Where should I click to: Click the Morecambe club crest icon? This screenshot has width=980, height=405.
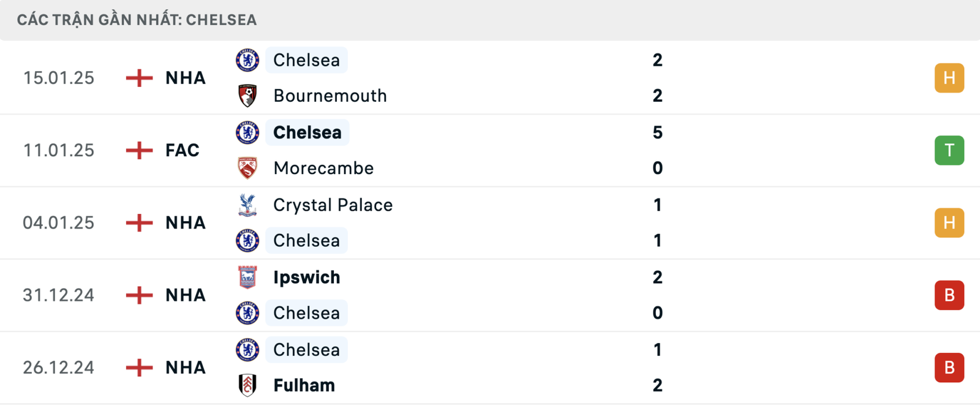pyautogui.click(x=247, y=168)
